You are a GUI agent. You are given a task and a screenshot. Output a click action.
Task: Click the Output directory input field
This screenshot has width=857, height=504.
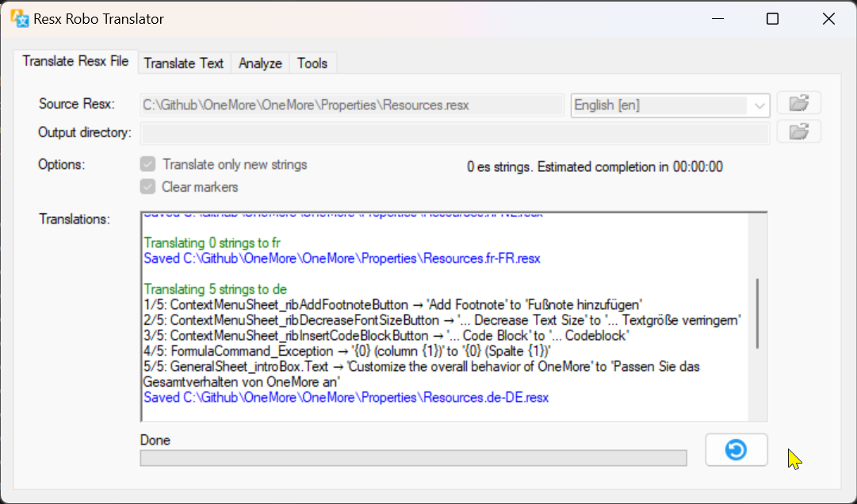point(455,133)
